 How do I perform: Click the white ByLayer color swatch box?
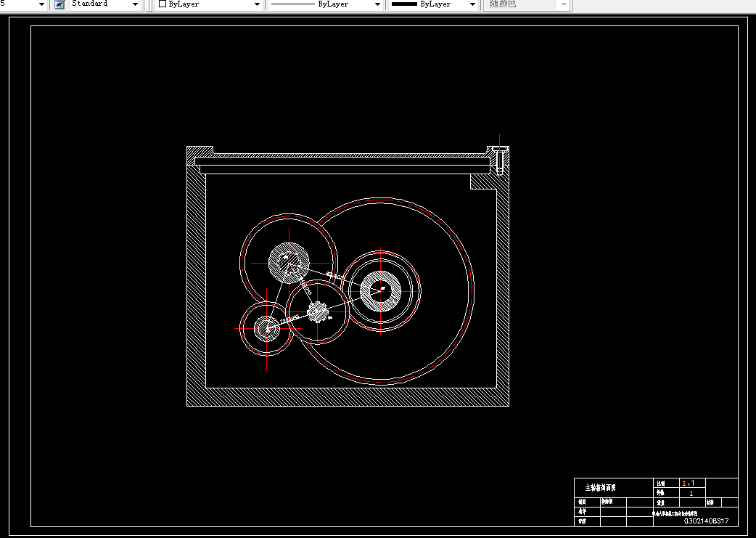163,4
